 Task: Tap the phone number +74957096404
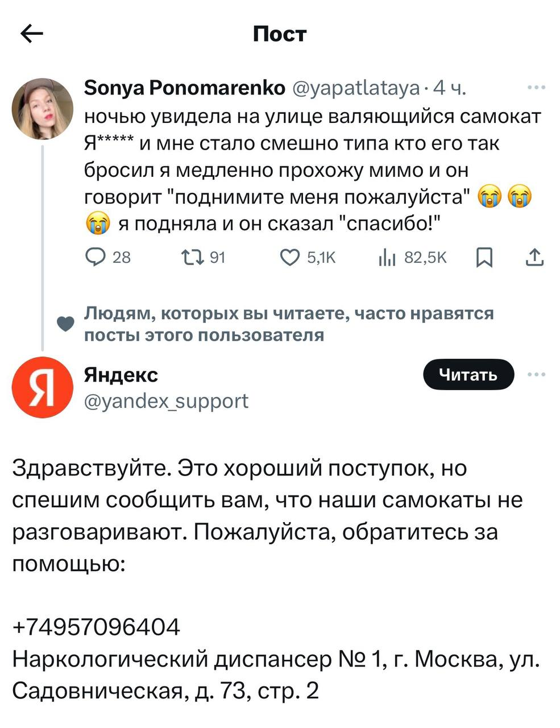96,627
